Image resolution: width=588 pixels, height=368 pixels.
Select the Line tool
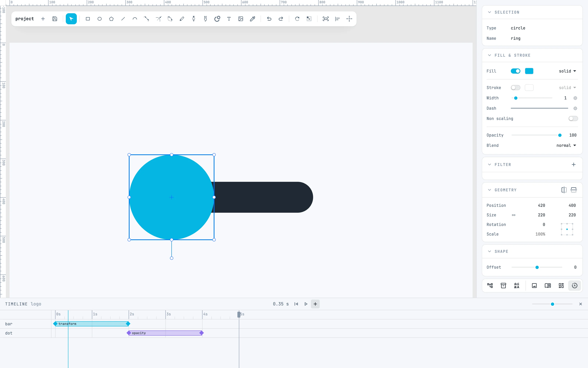123,19
